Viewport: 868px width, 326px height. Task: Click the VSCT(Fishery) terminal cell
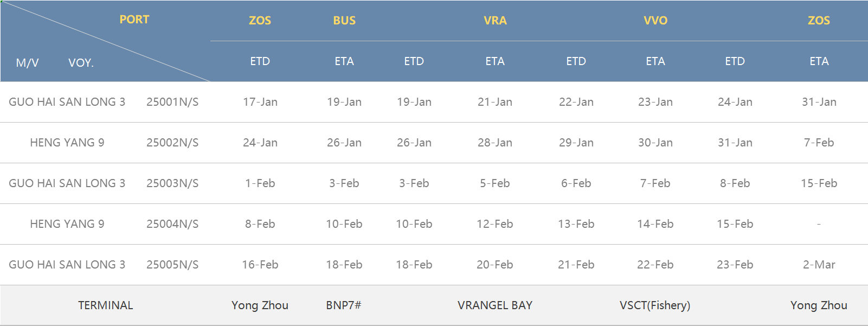point(655,305)
